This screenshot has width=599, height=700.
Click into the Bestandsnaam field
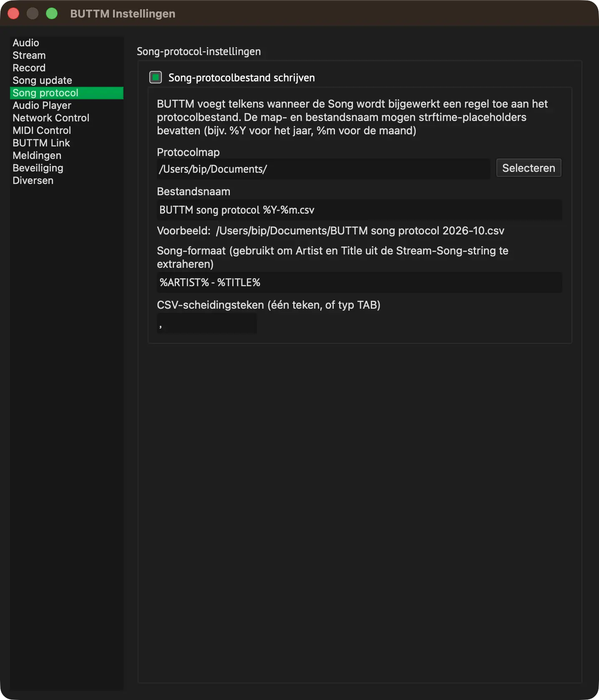[x=359, y=210]
